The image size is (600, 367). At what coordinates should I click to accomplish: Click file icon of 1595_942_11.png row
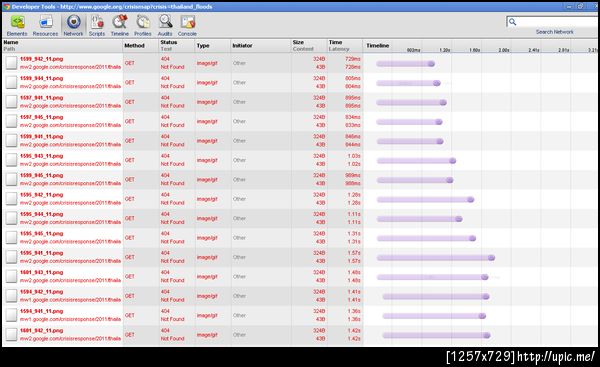click(x=11, y=199)
